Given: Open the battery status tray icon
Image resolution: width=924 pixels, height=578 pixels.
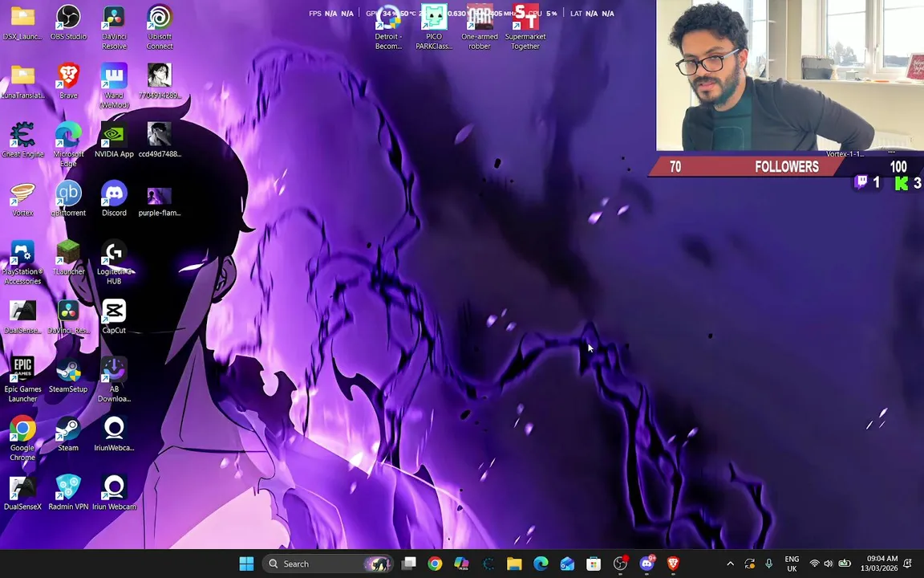Looking at the screenshot, I should click(845, 564).
